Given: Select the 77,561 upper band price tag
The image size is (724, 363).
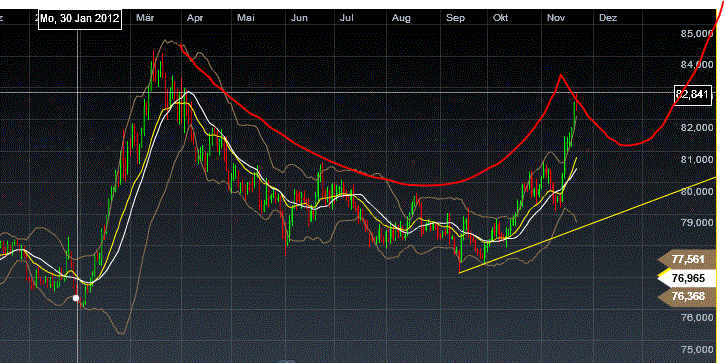Looking at the screenshot, I should point(687,260).
